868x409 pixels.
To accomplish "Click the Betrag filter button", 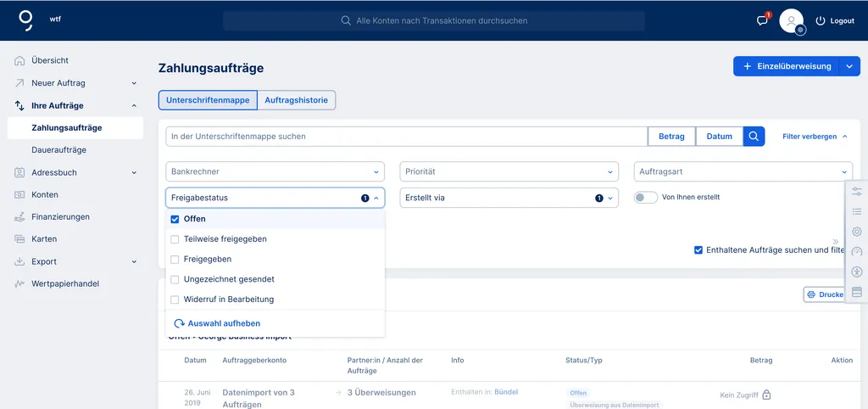I will (671, 137).
